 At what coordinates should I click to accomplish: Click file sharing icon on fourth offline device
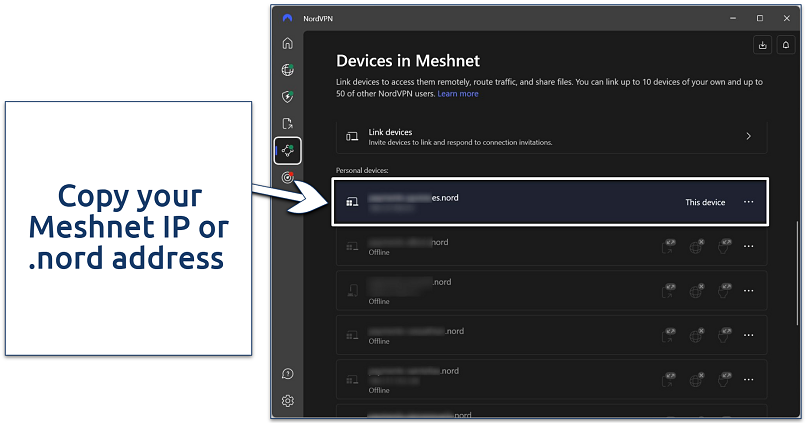click(669, 379)
